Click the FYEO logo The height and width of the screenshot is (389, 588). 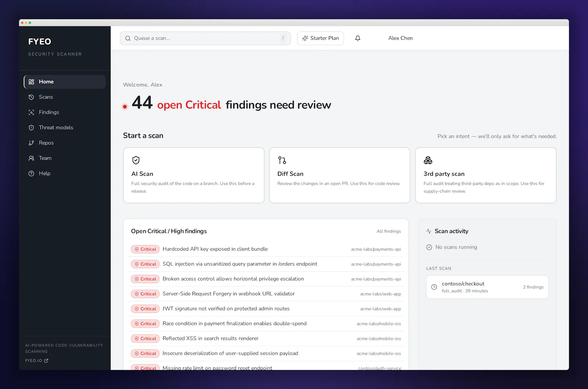click(40, 42)
